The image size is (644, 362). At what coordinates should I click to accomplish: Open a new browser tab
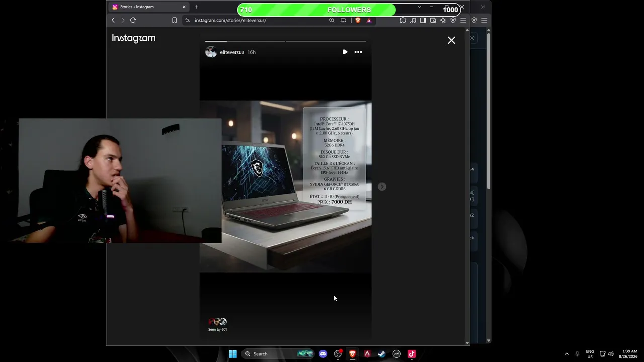pos(196,7)
